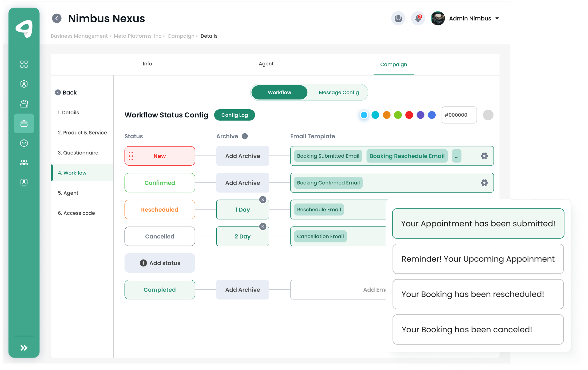Viewport: 588px width, 370px height.
Task: Pick the red color swatch
Action: (409, 115)
